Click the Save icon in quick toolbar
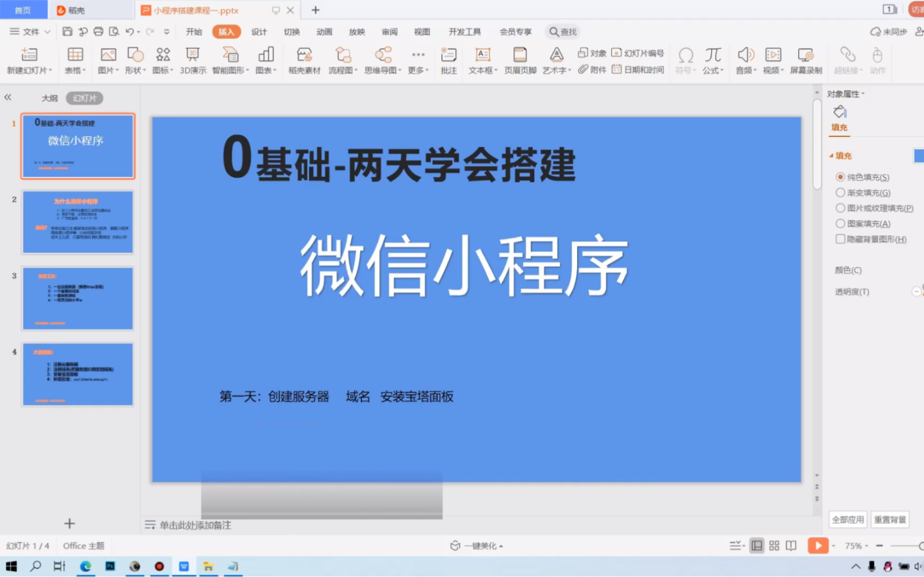The height and width of the screenshot is (577, 924). (x=67, y=31)
